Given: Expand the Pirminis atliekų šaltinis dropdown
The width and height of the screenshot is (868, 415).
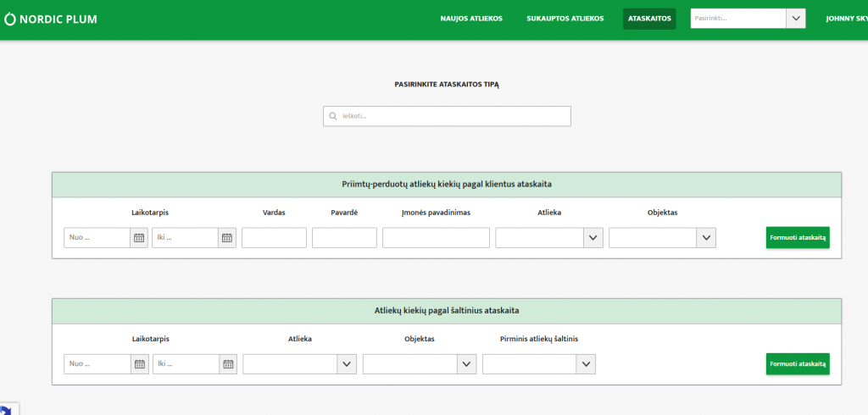Looking at the screenshot, I should click(587, 364).
